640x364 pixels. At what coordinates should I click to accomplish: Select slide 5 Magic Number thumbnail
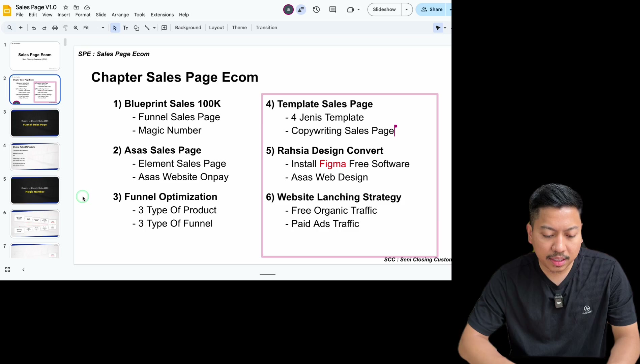pyautogui.click(x=35, y=190)
